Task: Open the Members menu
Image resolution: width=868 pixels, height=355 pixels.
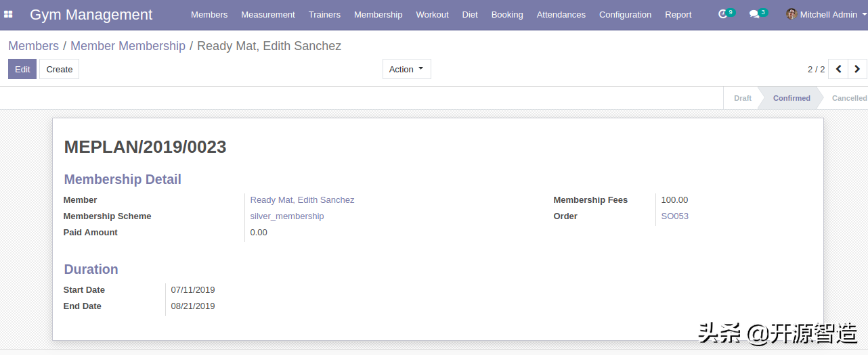Action: point(209,14)
